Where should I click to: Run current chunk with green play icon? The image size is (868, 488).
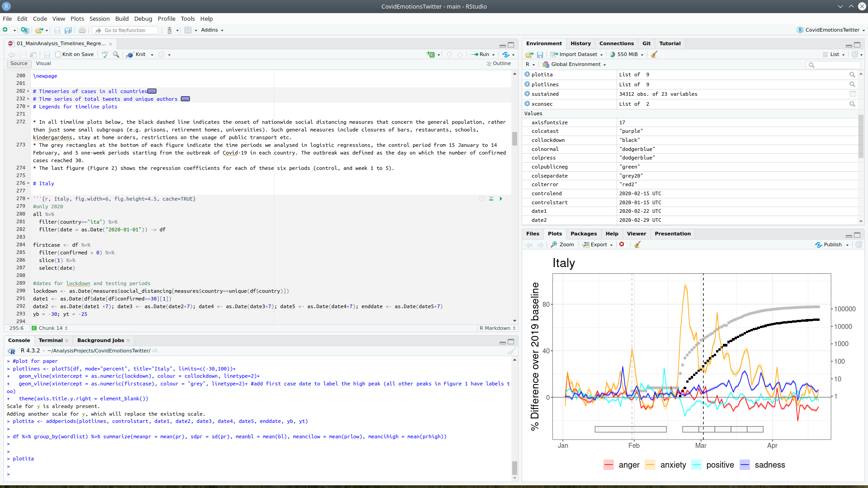pyautogui.click(x=501, y=199)
